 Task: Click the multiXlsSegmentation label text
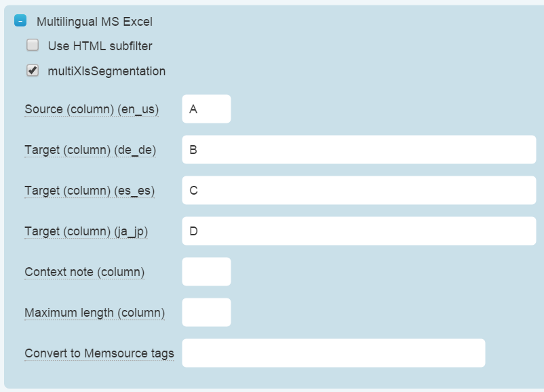(x=106, y=71)
